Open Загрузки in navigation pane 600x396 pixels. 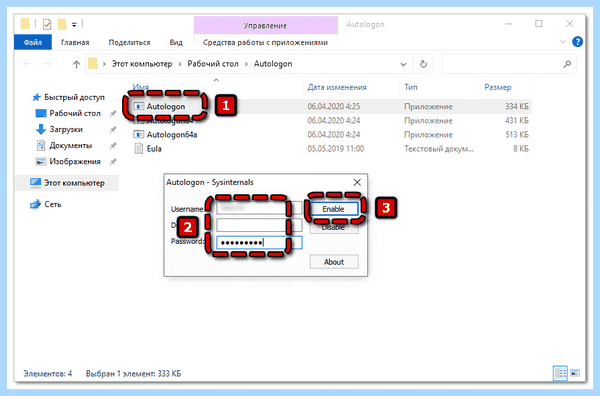click(x=66, y=129)
